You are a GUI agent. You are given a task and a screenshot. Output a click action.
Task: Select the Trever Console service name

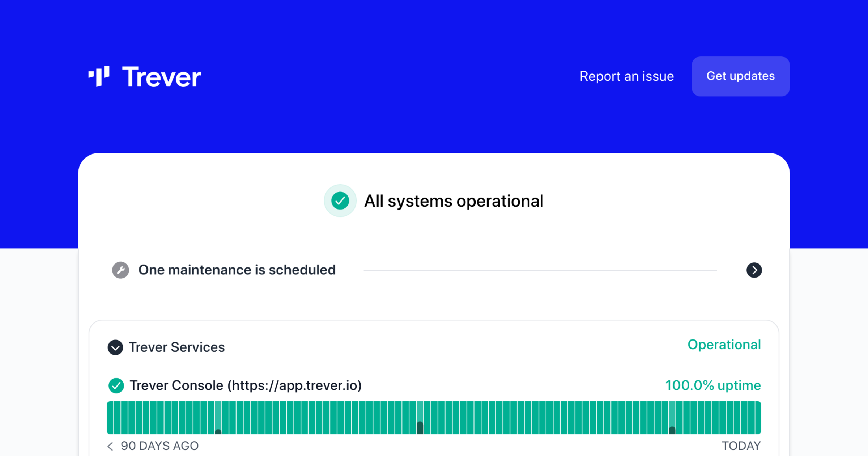click(x=246, y=385)
